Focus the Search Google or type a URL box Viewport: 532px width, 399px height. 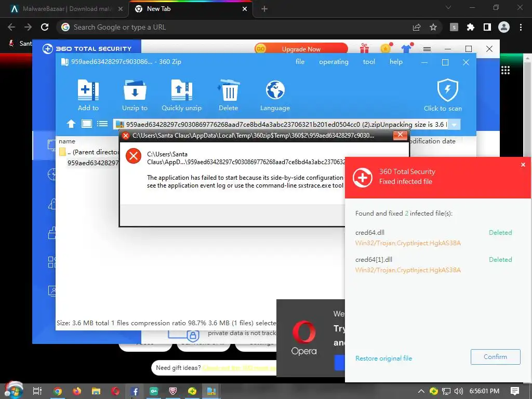[234, 27]
